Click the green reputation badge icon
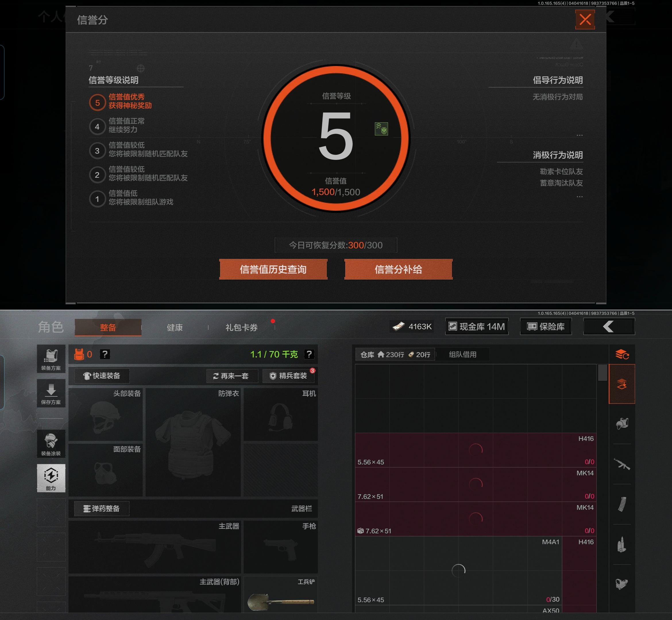Image resolution: width=672 pixels, height=620 pixels. point(381,129)
